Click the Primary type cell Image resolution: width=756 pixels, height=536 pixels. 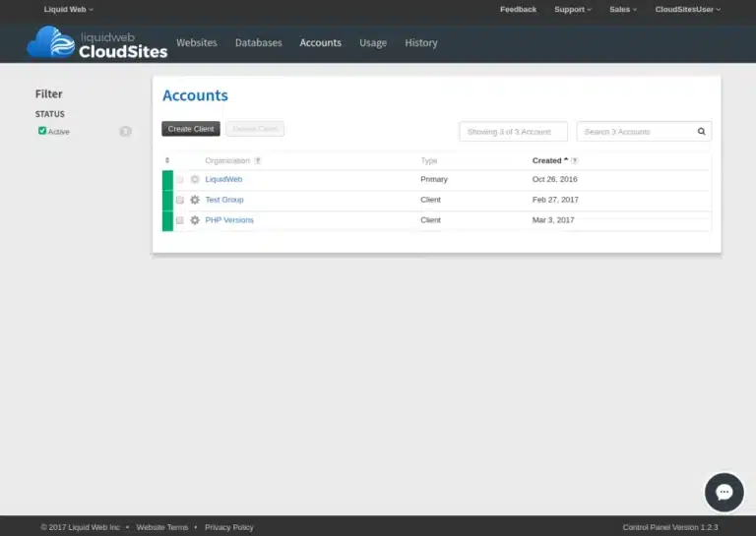[434, 179]
